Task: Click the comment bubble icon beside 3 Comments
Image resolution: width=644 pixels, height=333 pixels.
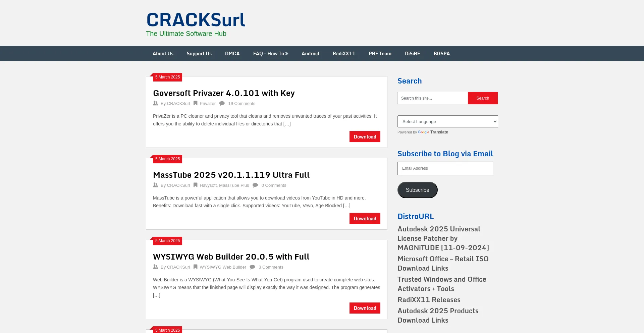Action: tap(253, 267)
